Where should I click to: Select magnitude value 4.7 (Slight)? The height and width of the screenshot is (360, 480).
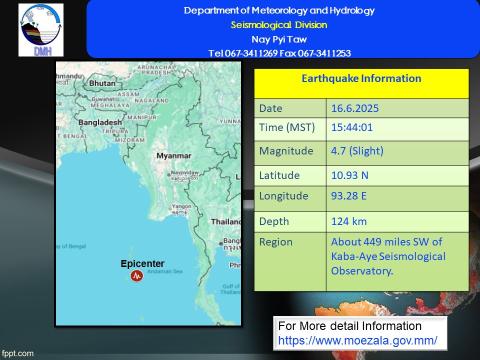pyautogui.click(x=357, y=151)
